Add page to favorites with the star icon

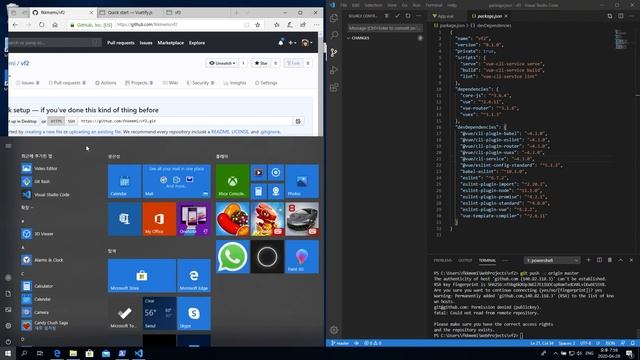258,25
